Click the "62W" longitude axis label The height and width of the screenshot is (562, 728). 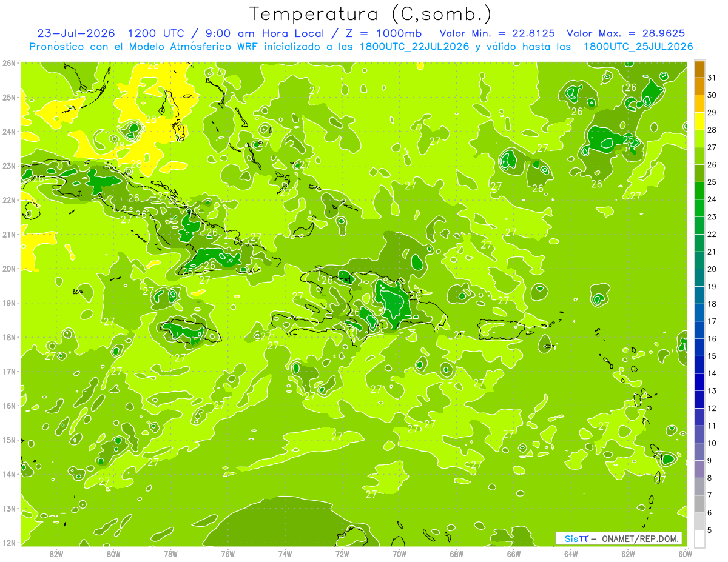click(x=628, y=554)
